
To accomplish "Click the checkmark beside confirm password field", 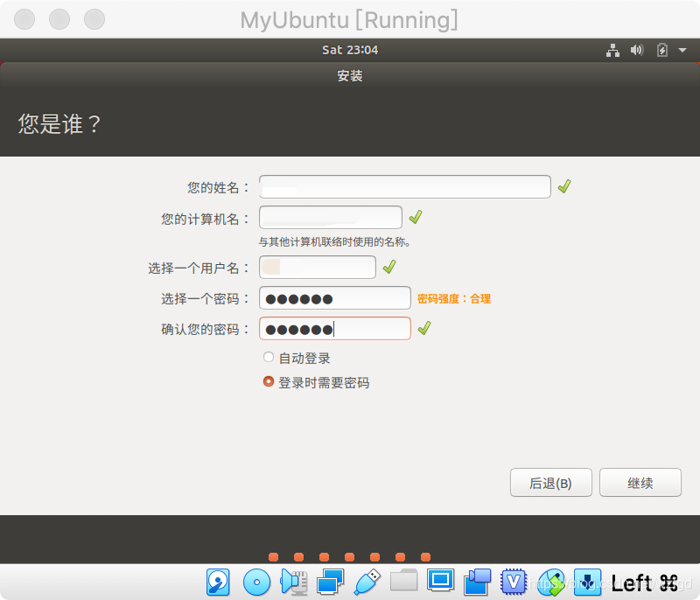I will click(424, 328).
